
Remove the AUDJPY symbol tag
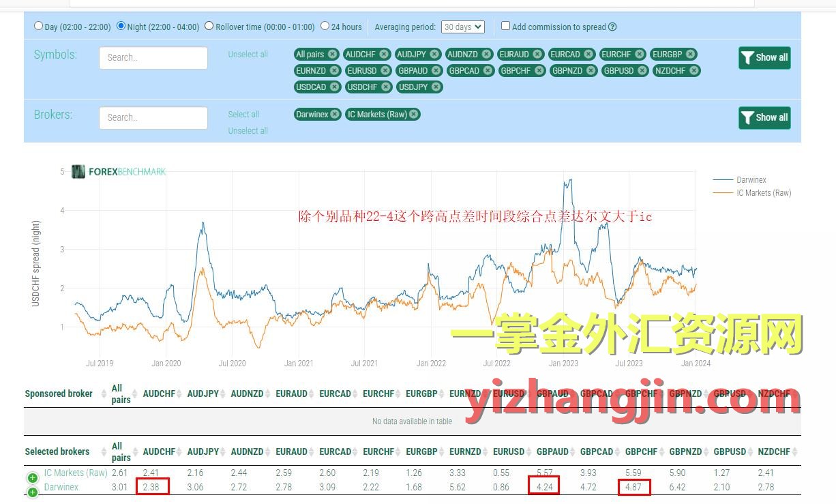point(435,55)
